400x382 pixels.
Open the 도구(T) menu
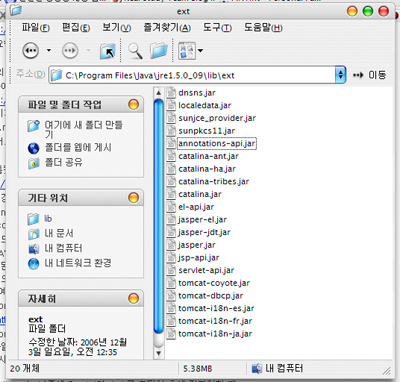[217, 27]
